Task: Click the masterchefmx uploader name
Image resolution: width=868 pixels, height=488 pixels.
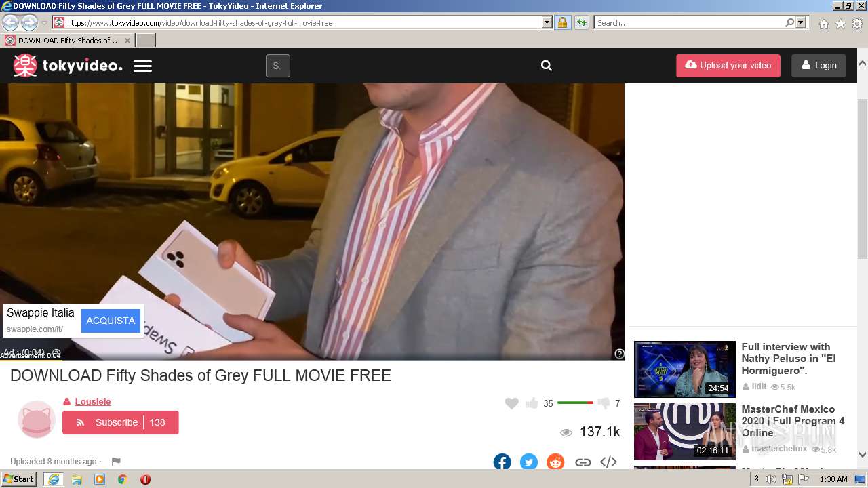Action: (779, 449)
